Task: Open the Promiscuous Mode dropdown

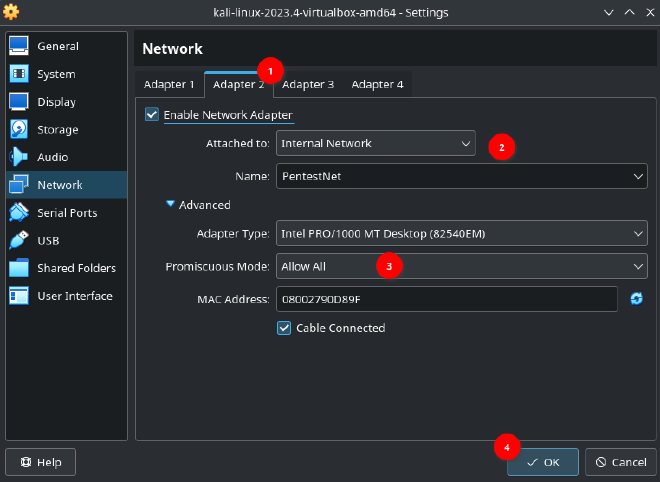Action: tap(462, 266)
